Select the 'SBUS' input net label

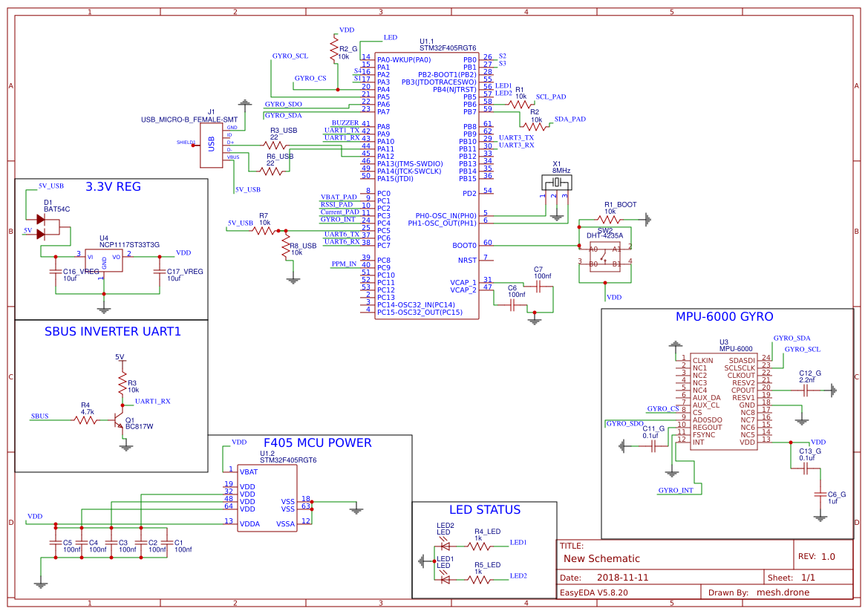coord(40,416)
